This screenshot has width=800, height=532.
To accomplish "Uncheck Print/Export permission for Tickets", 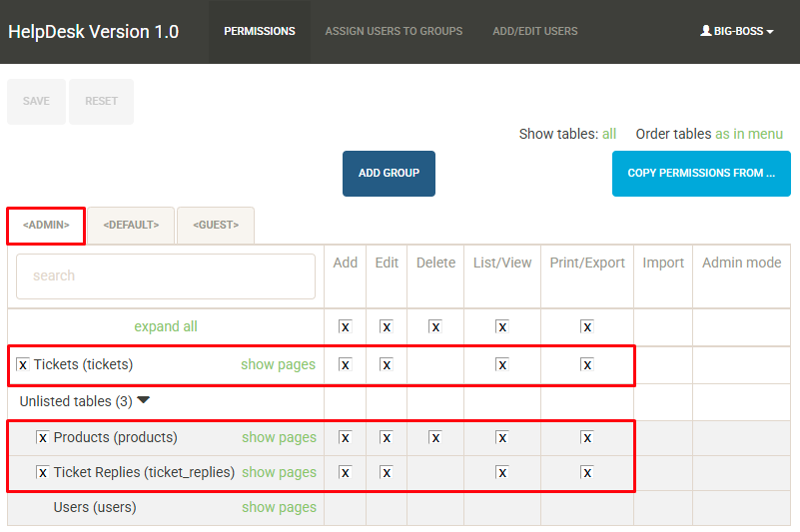I will pyautogui.click(x=587, y=365).
